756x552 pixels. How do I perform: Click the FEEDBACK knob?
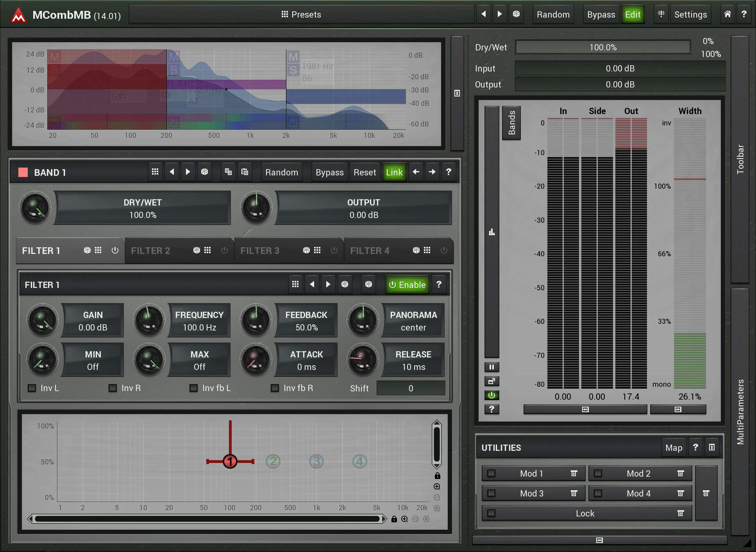click(256, 320)
